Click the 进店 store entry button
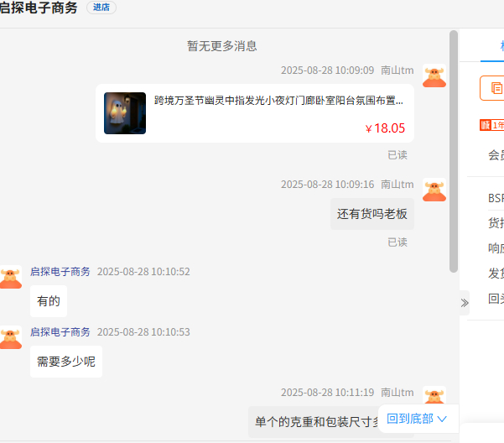Viewport: 504px width, 443px height. (101, 8)
